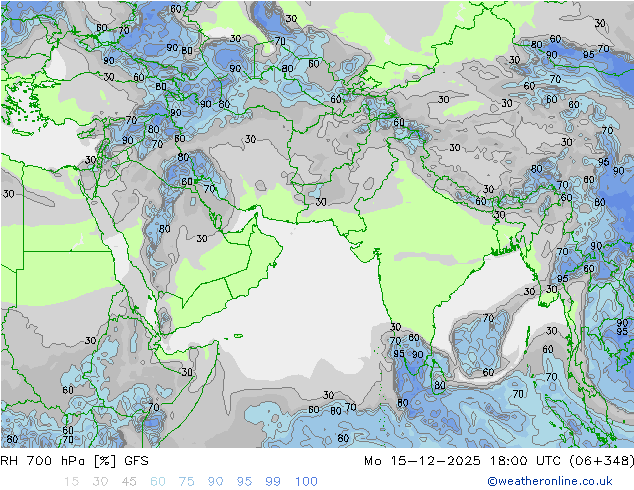
Task: Click the 'RH 700 hPa [%] GFS' title
Action: pyautogui.click(x=74, y=461)
